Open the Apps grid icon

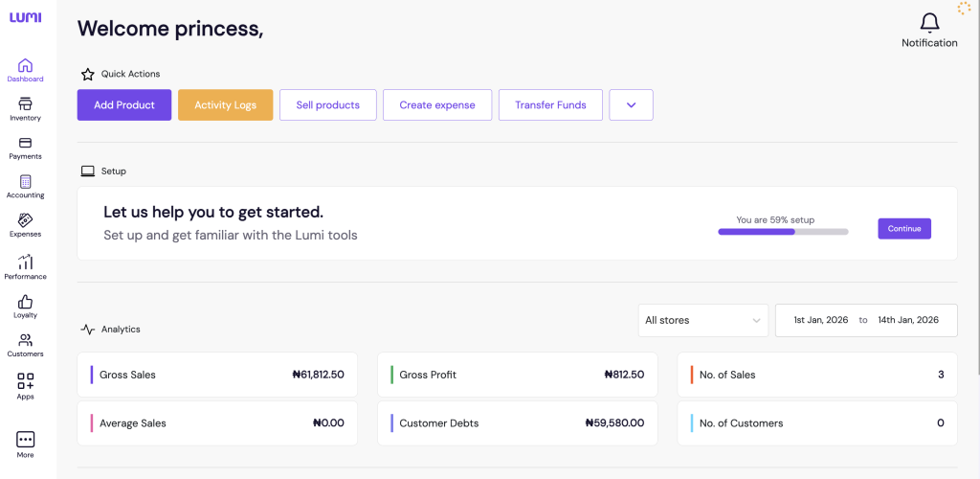pyautogui.click(x=25, y=381)
